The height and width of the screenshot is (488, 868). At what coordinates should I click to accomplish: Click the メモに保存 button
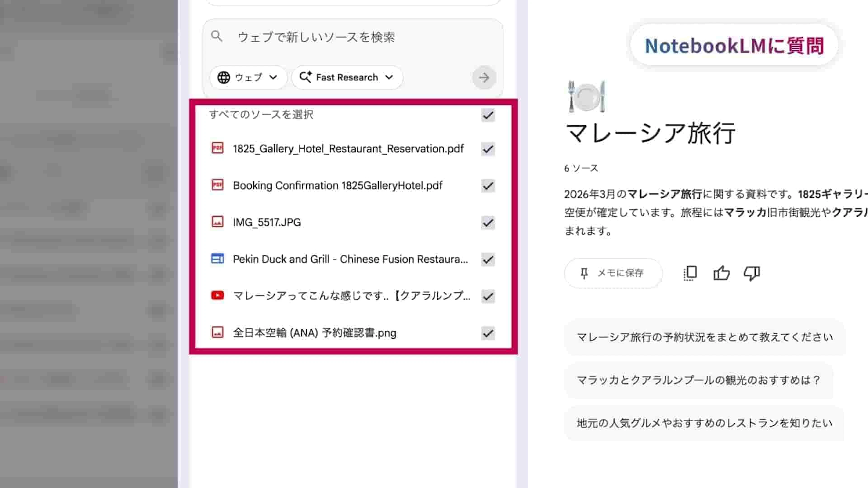pyautogui.click(x=613, y=273)
